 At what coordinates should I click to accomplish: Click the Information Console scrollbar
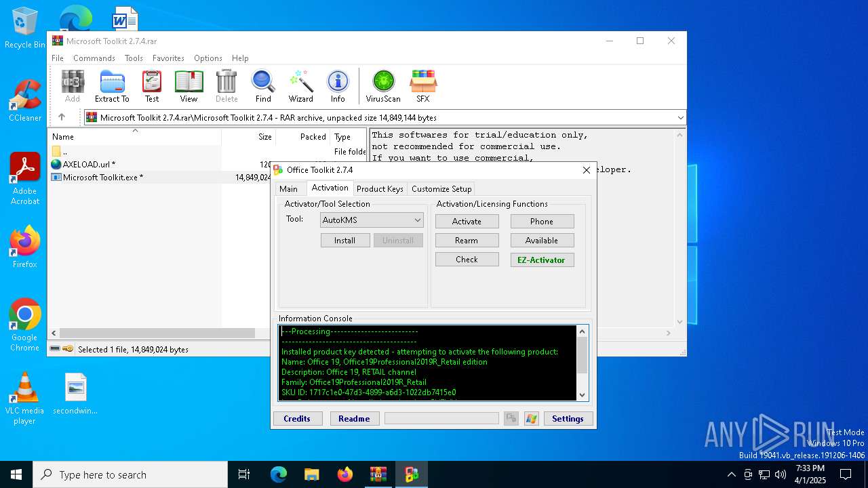pos(582,363)
